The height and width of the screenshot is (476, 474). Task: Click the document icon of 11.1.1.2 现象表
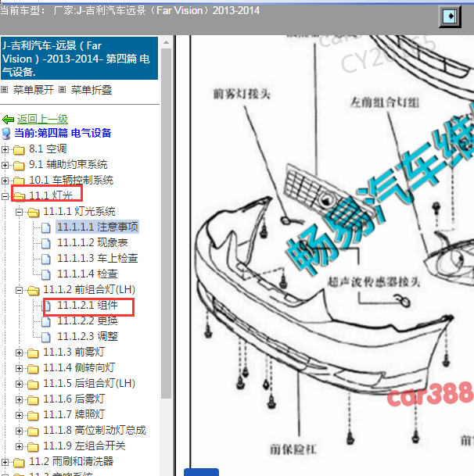click(x=46, y=243)
